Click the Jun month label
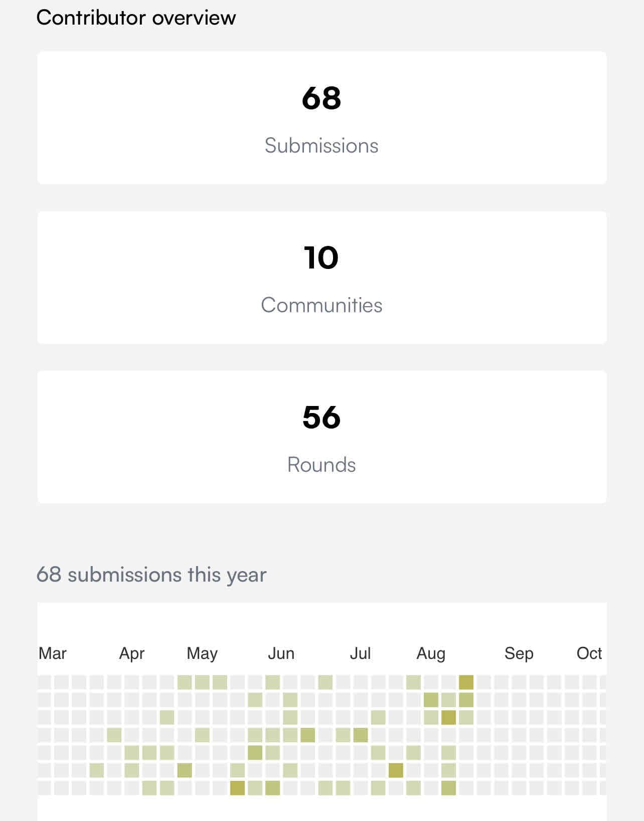The height and width of the screenshot is (821, 644). pos(281,653)
